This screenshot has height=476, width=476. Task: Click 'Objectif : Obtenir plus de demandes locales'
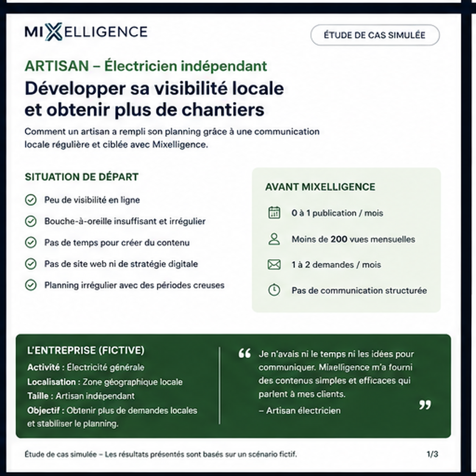[112, 410]
